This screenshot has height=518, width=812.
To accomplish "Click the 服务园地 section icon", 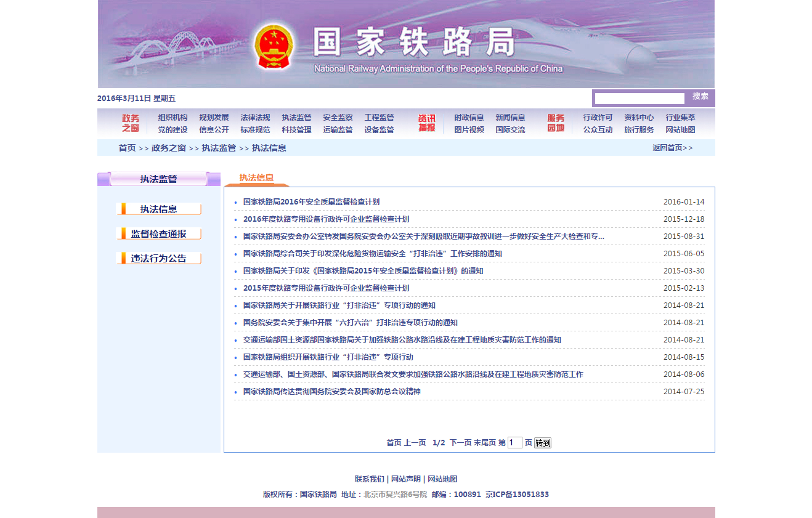I will tap(555, 123).
